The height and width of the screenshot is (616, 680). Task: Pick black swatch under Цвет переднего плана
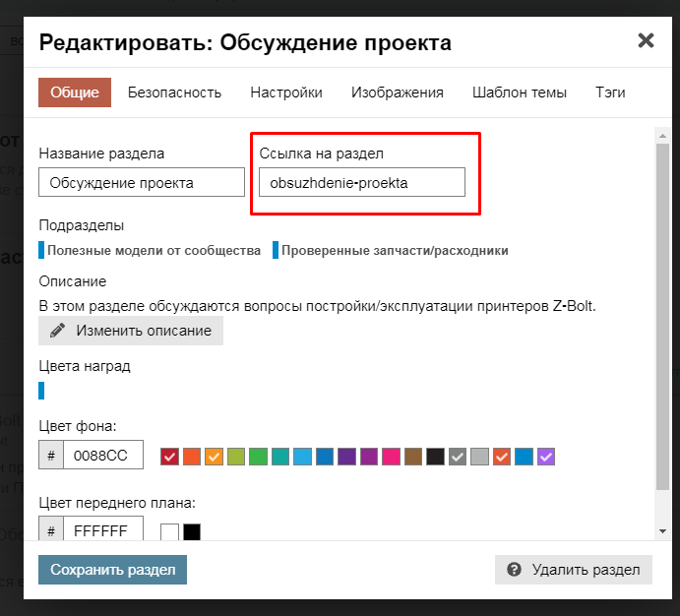[x=192, y=532]
